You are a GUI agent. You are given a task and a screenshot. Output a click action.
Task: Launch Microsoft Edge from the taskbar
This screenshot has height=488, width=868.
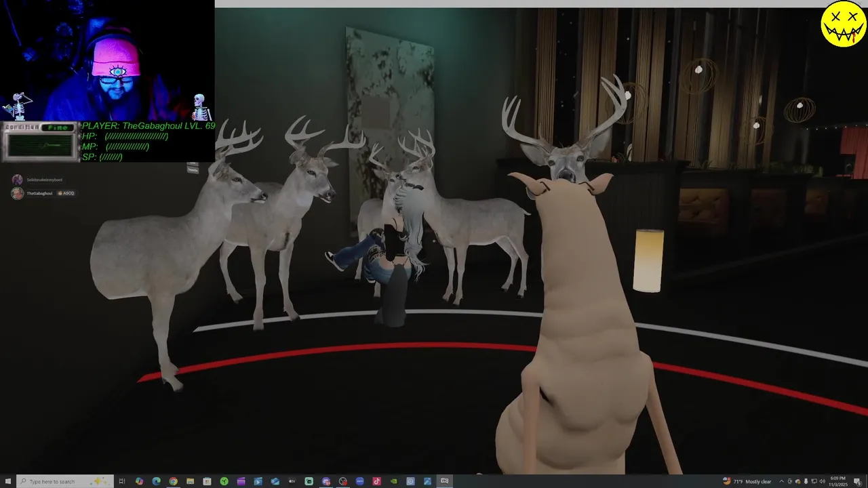click(x=156, y=481)
